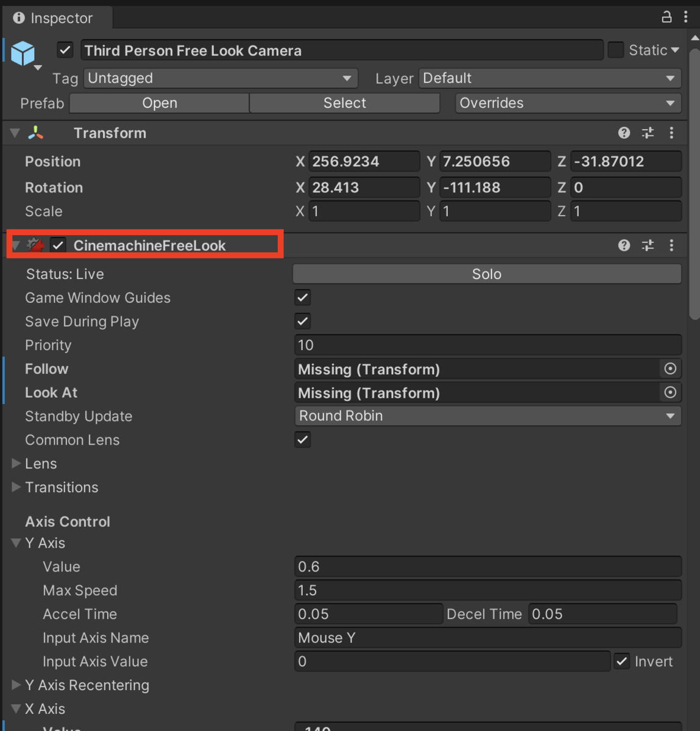Click the Scale Y field
This screenshot has width=700, height=731.
tap(495, 211)
